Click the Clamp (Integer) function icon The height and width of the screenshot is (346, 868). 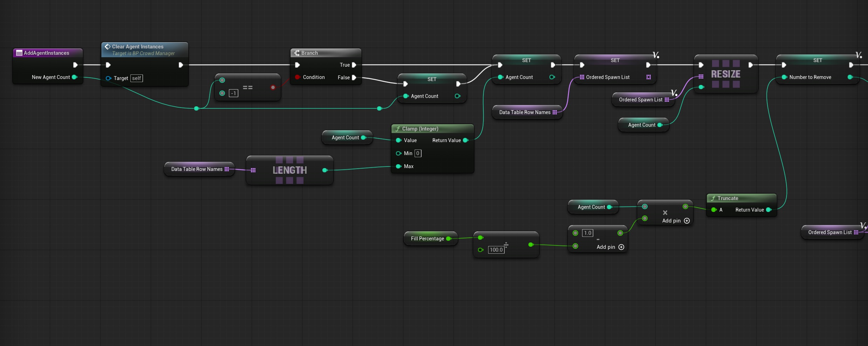398,129
